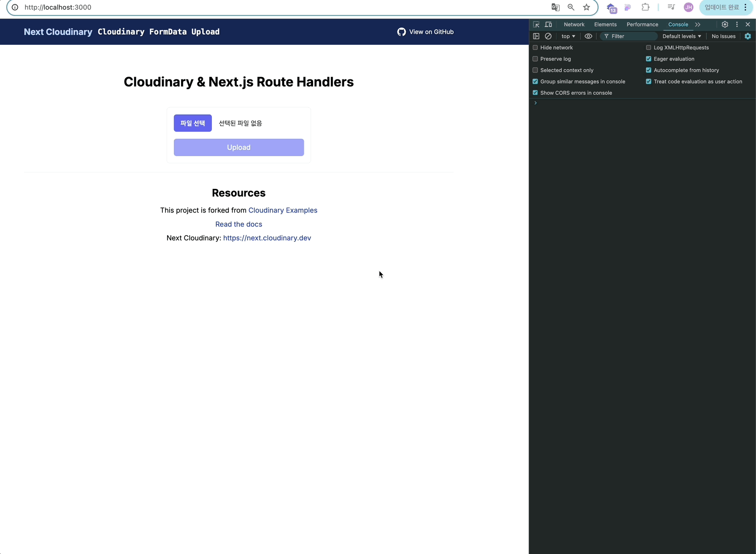Toggle console settings blue gear icon

tap(748, 36)
